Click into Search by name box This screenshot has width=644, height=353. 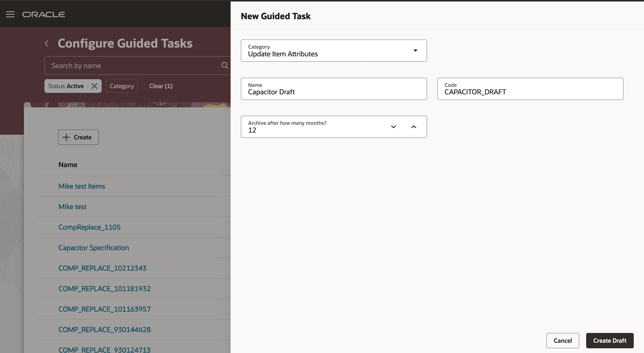tap(133, 66)
